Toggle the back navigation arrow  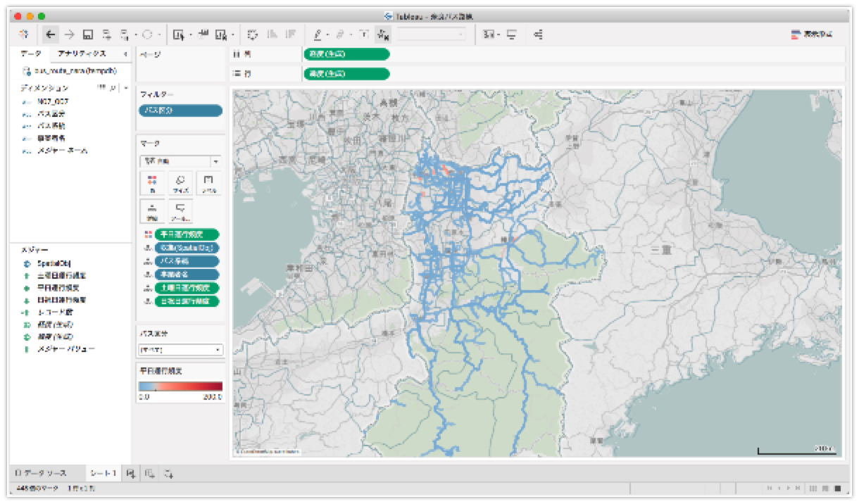click(x=49, y=34)
